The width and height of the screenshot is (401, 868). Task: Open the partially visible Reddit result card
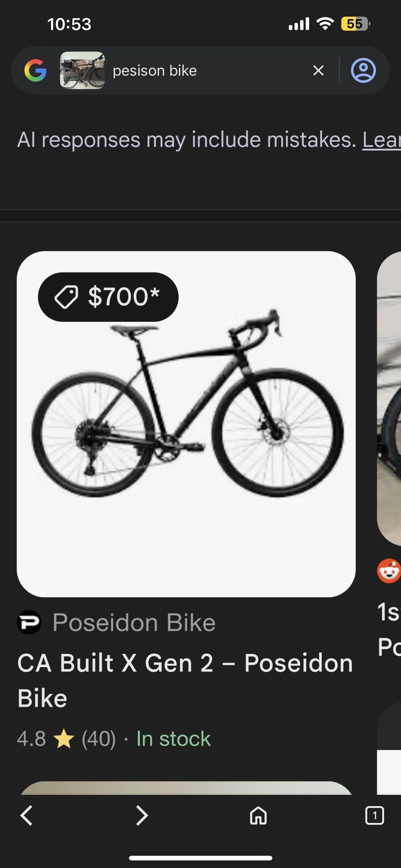(x=390, y=407)
